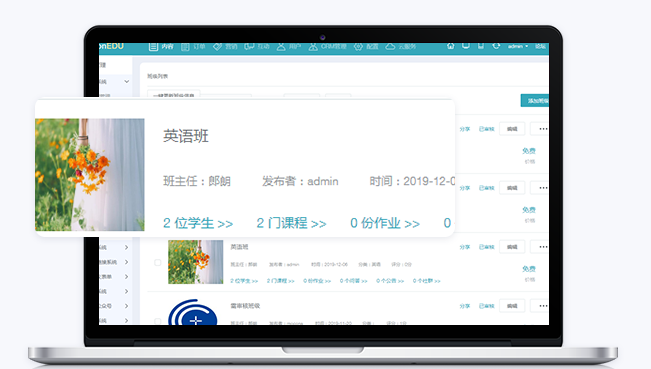Click 分享 in the 英语班 list row
651x369 pixels.
coord(465,247)
